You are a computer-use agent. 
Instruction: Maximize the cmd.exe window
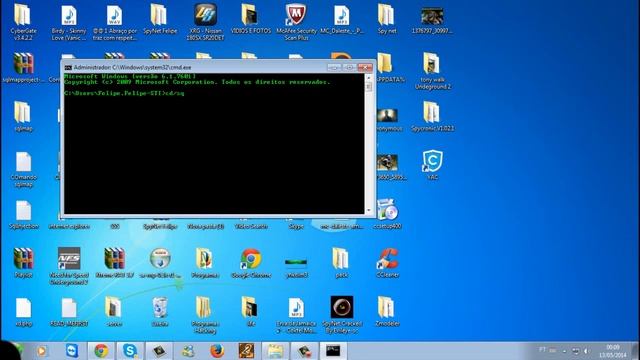[x=349, y=67]
